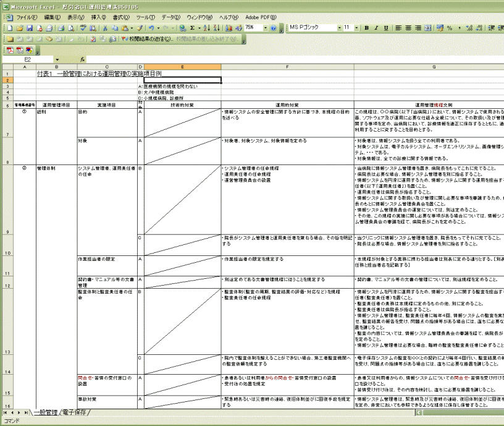Expand the font size dropdown showing 11
Screen dimensions: 504x426
[x=356, y=28]
